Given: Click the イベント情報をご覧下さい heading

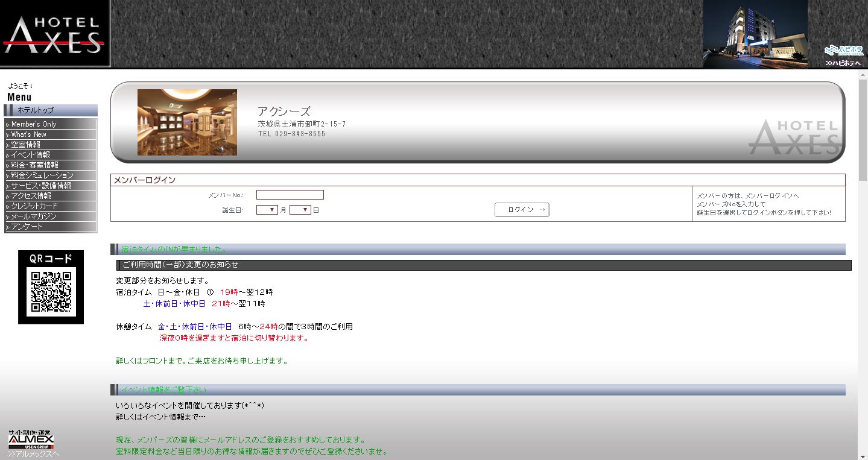Looking at the screenshot, I should 163,390.
